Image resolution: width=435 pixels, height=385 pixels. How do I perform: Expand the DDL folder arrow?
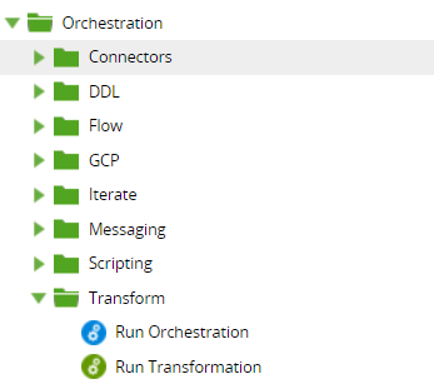[39, 92]
